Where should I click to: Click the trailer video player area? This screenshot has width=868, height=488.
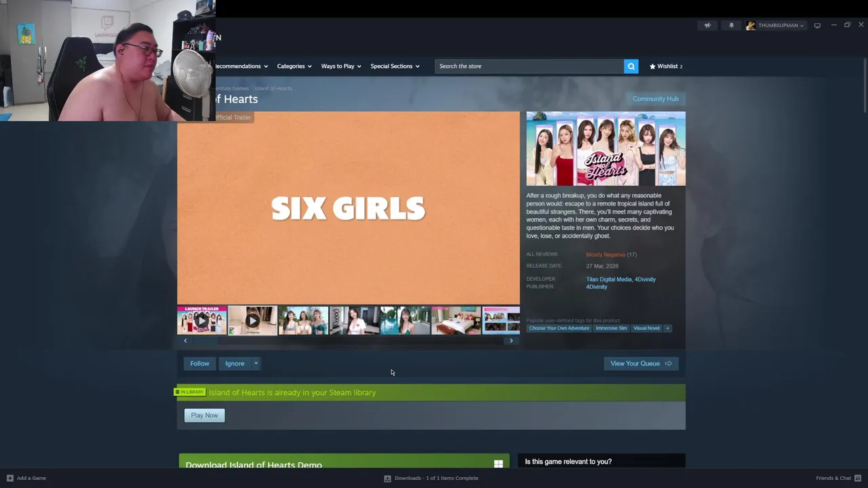(349, 208)
